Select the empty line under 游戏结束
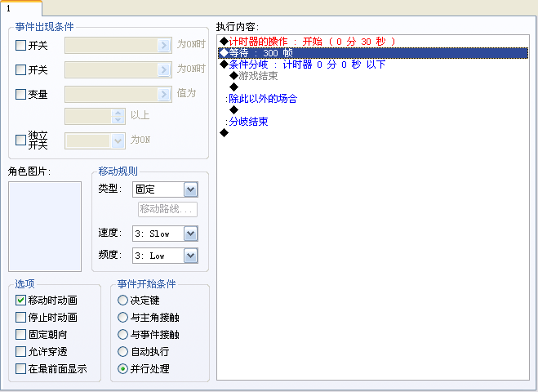 pos(373,87)
